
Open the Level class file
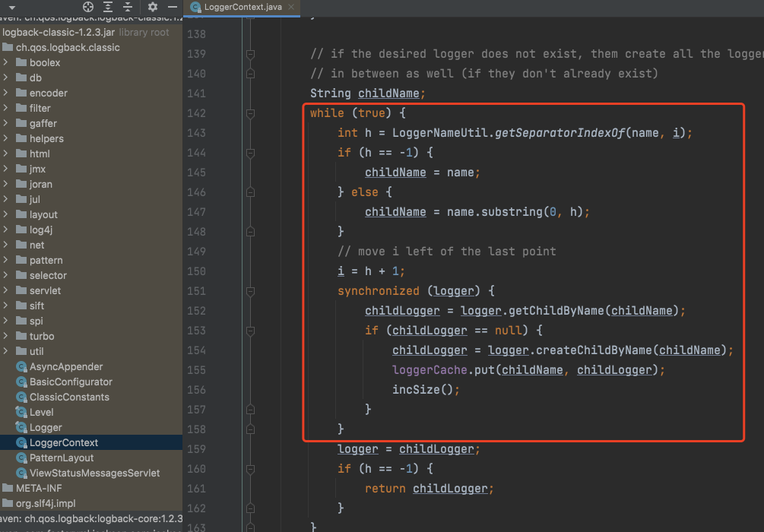41,412
